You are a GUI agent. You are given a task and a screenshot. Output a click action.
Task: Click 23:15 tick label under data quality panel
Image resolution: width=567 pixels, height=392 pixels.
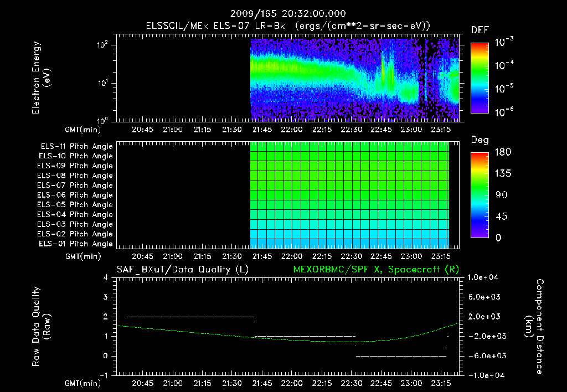pyautogui.click(x=440, y=383)
